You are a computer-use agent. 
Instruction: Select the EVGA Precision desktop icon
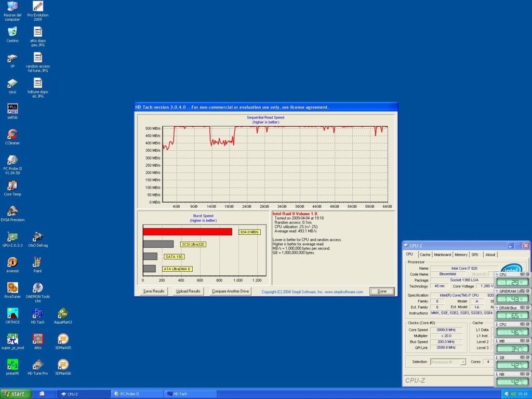click(12, 214)
